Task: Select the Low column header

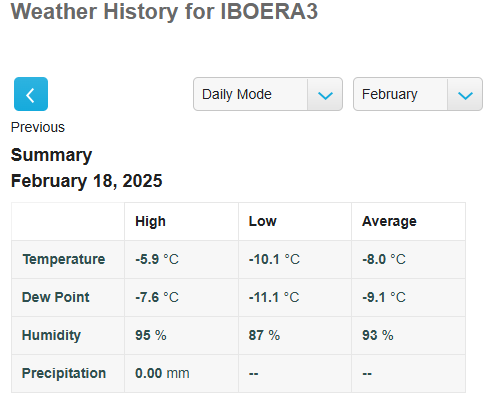Action: [x=263, y=221]
